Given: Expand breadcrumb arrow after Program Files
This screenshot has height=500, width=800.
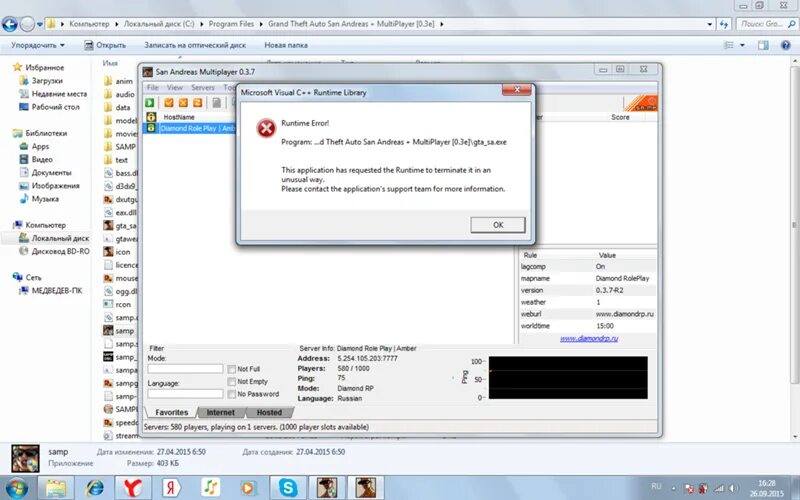Looking at the screenshot, I should click(261, 24).
